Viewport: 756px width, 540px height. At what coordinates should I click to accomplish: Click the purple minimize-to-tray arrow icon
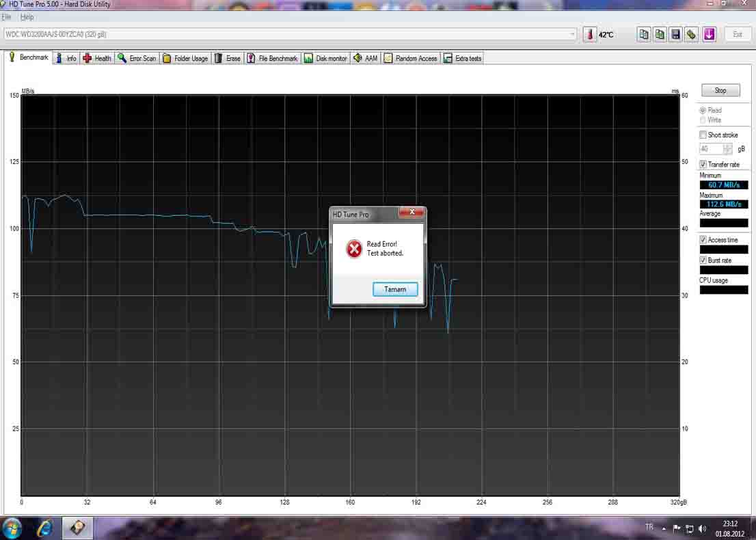709,34
